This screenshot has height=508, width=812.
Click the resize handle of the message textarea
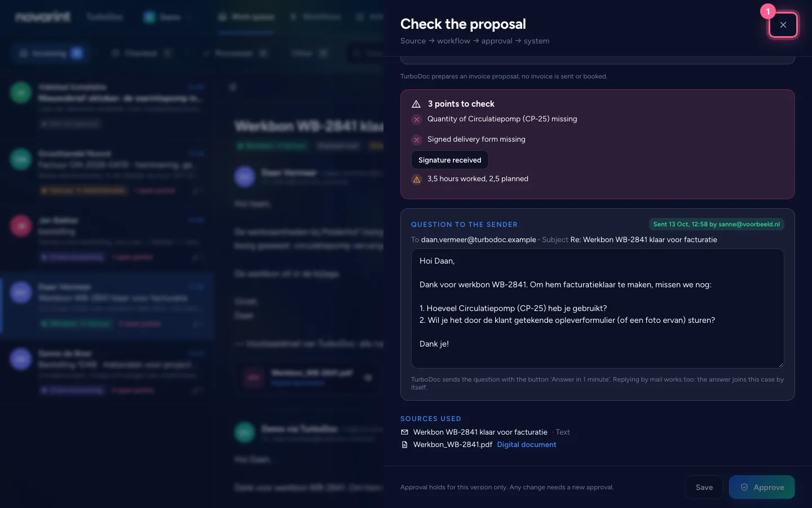pos(780,365)
